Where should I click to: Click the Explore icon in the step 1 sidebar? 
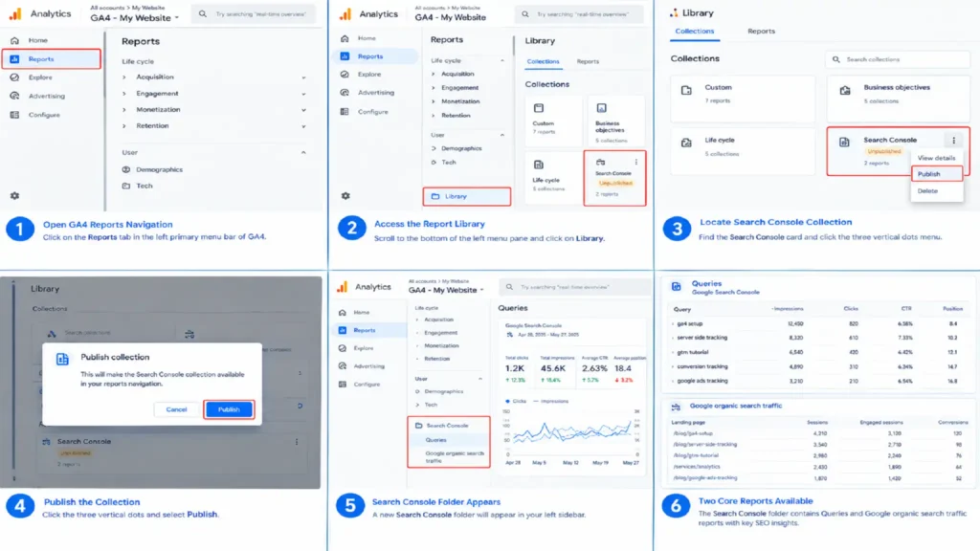14,77
